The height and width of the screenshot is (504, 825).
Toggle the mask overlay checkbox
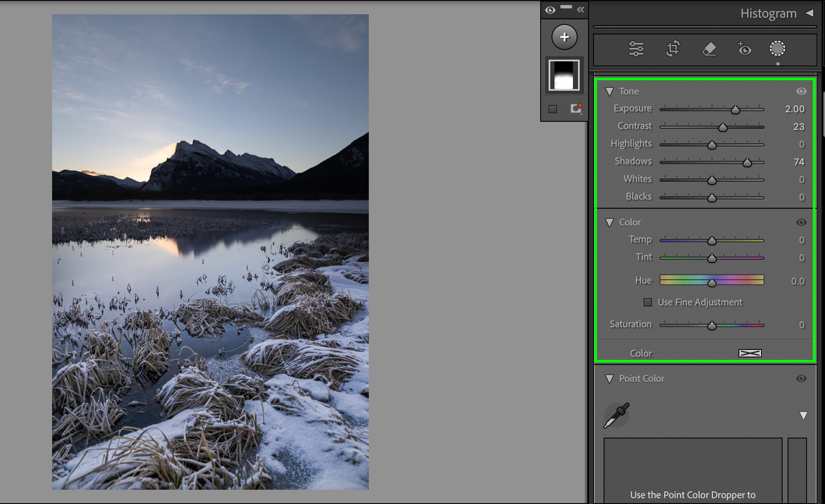pos(553,109)
